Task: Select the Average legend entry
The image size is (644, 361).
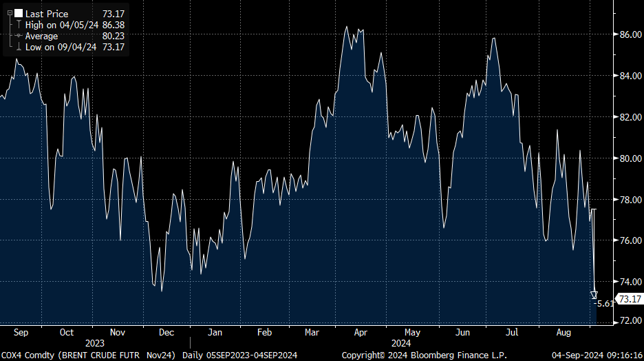Action: pos(42,36)
